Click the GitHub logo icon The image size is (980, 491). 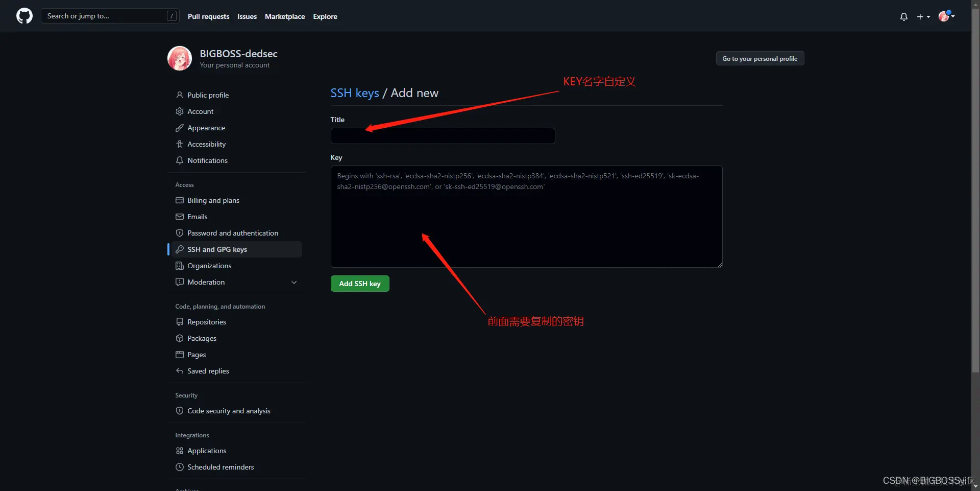point(24,16)
